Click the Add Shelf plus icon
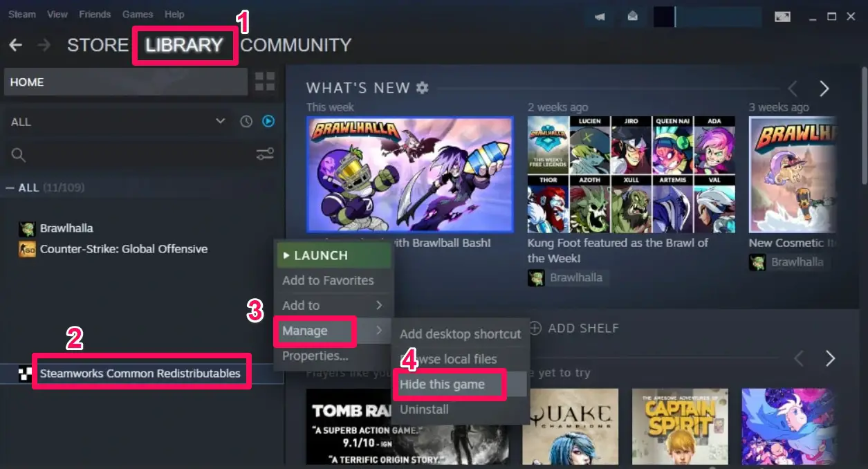Image resolution: width=868 pixels, height=469 pixels. [535, 328]
